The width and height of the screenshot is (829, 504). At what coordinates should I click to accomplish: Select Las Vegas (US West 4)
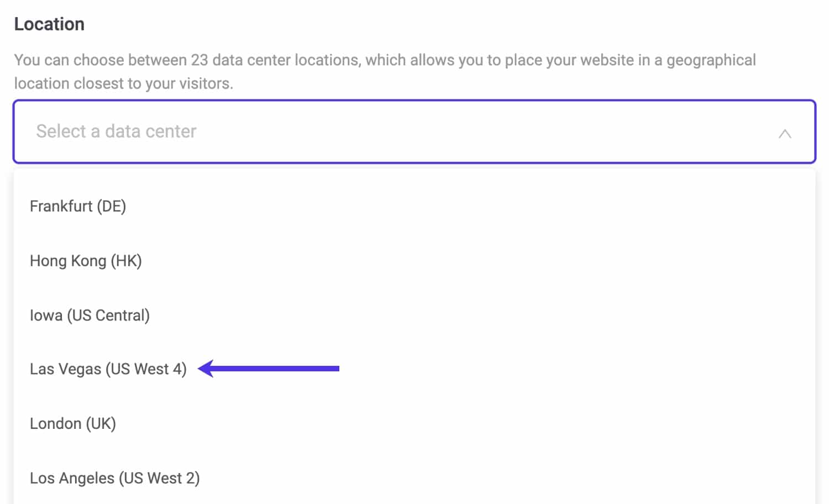108,369
